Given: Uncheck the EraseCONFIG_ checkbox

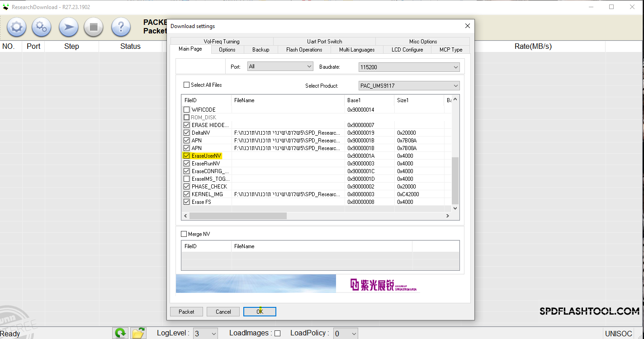Looking at the screenshot, I should (x=186, y=171).
